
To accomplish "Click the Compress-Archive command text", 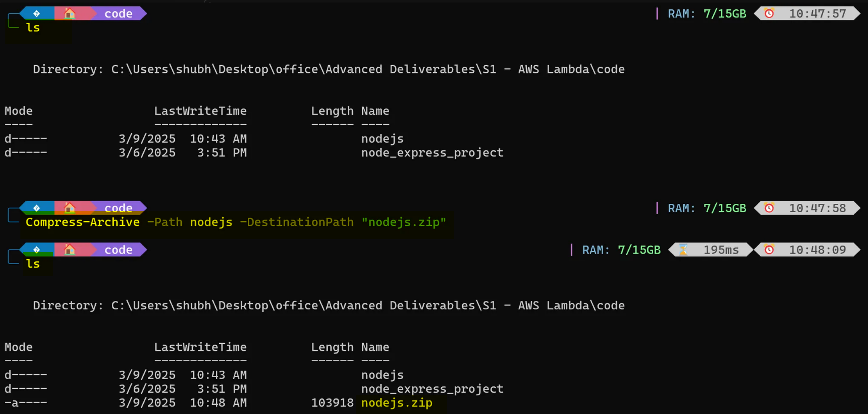I will (82, 222).
